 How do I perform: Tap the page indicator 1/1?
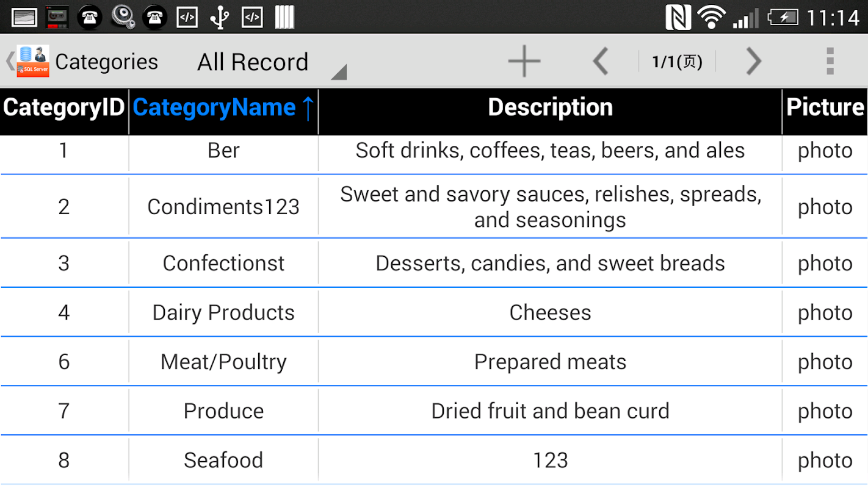(x=677, y=62)
